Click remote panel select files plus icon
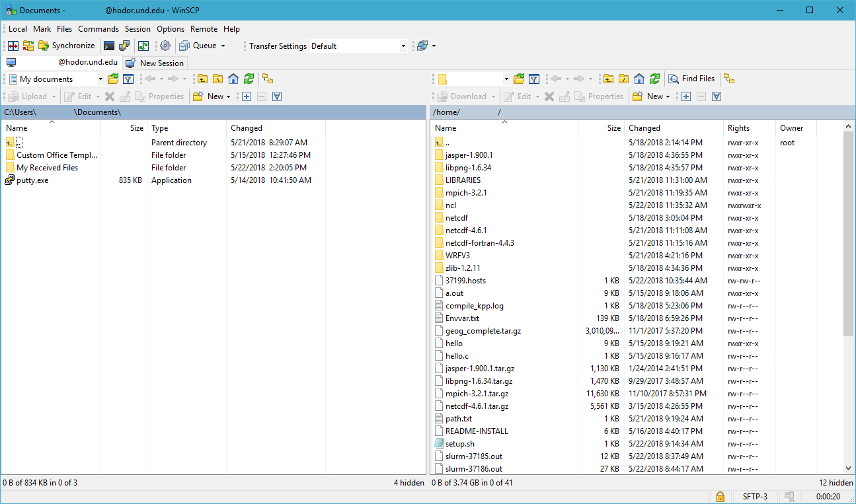This screenshot has width=856, height=504. click(x=686, y=96)
